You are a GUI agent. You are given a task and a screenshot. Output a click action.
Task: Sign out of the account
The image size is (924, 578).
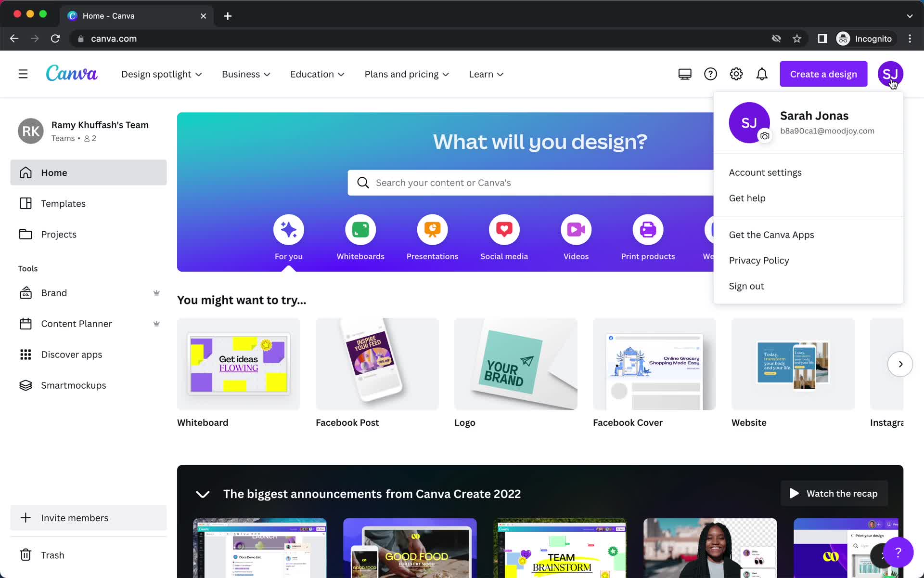point(808,286)
